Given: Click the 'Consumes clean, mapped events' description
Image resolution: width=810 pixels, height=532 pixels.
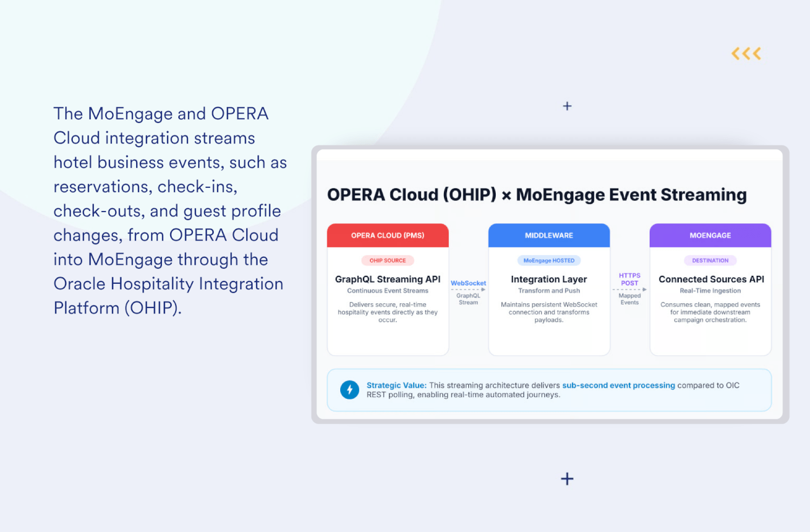Looking at the screenshot, I should click(x=710, y=312).
